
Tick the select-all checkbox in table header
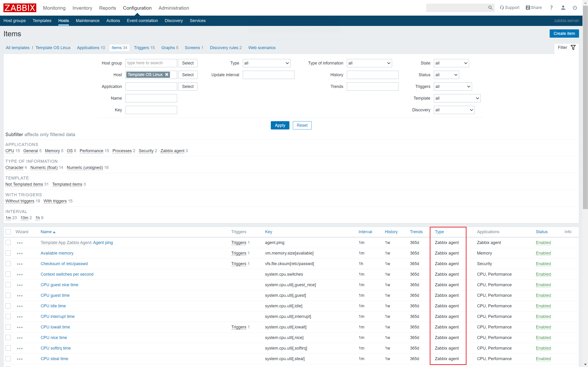(x=8, y=232)
